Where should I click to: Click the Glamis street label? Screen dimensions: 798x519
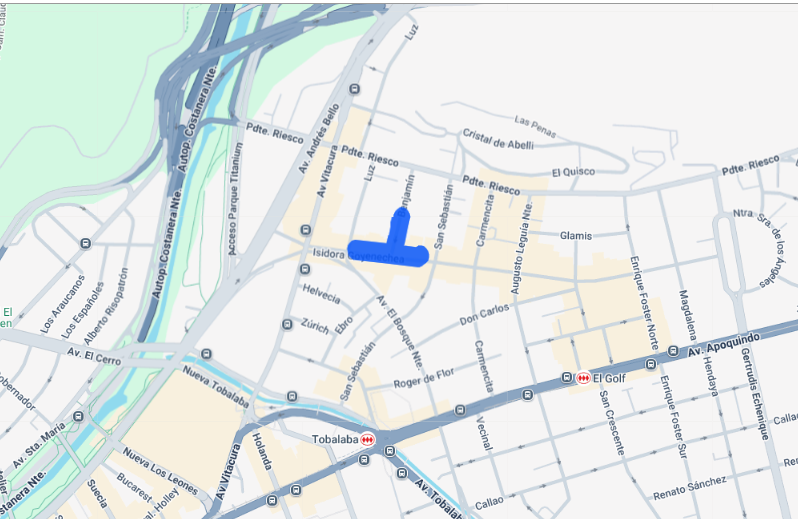pos(576,236)
